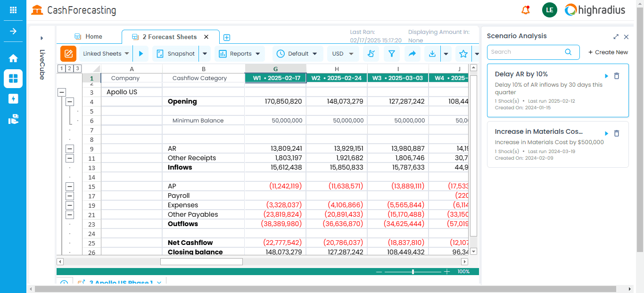
Task: Open the Default time view dropdown
Action: (x=297, y=54)
